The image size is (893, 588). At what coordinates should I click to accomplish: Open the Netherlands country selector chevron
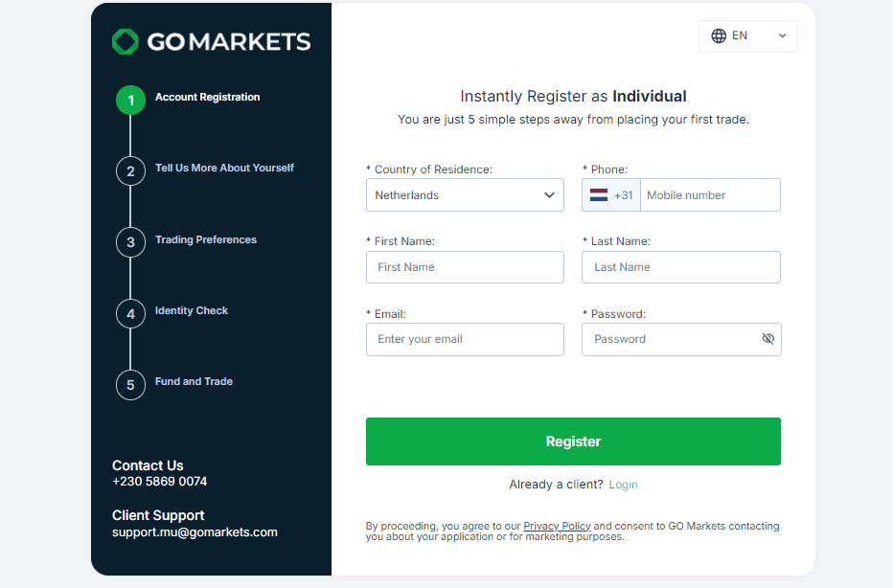[549, 194]
